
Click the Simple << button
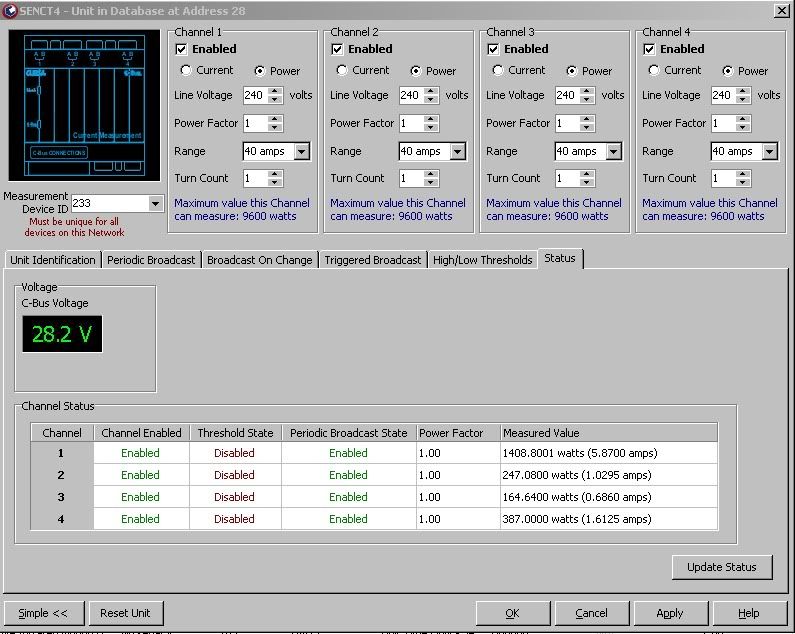tap(43, 613)
